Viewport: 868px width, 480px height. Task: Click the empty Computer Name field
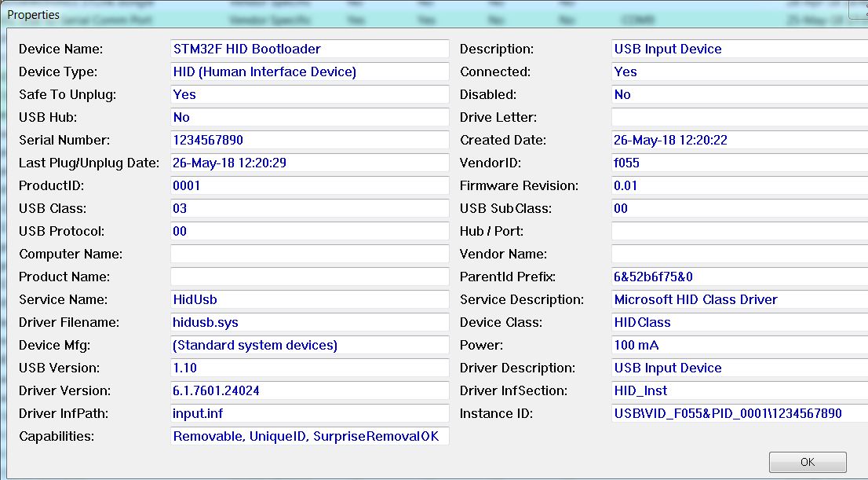pos(308,254)
